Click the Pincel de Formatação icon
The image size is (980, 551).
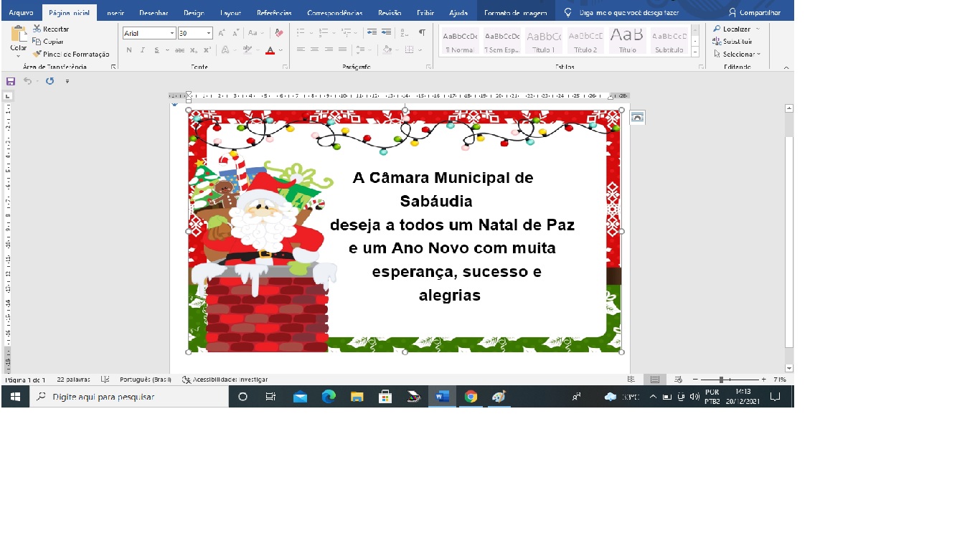37,54
